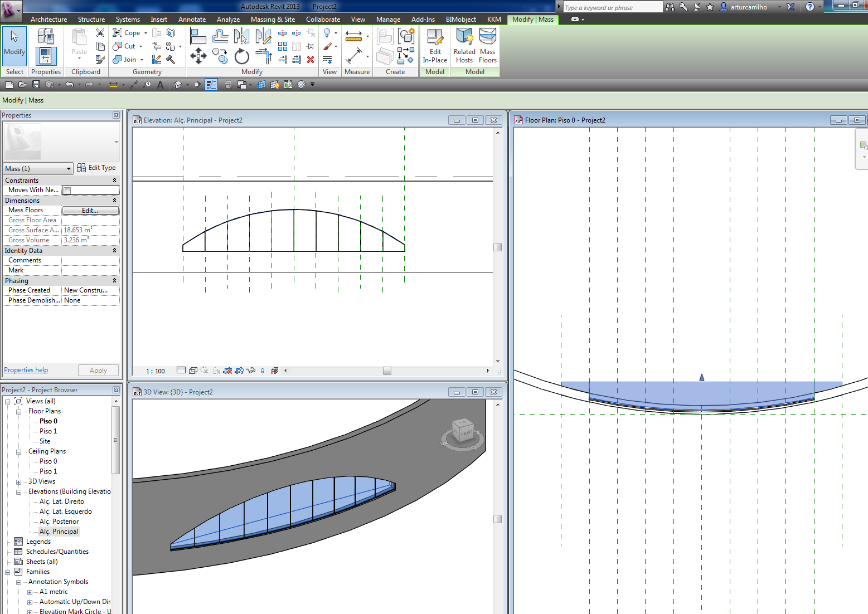The width and height of the screenshot is (868, 614).
Task: Open the Properties help link
Action: pyautogui.click(x=26, y=370)
